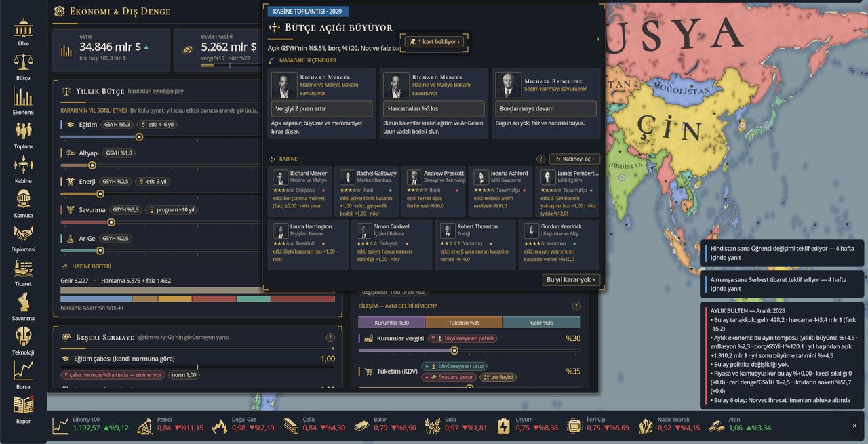Open the Ülke section in the sidebar
The height and width of the screenshot is (444, 868).
[23, 33]
